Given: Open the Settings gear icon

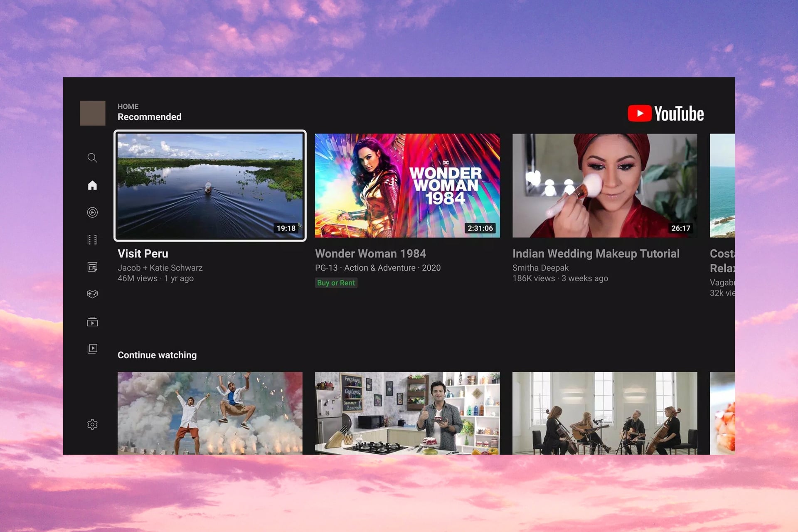Looking at the screenshot, I should (x=92, y=424).
